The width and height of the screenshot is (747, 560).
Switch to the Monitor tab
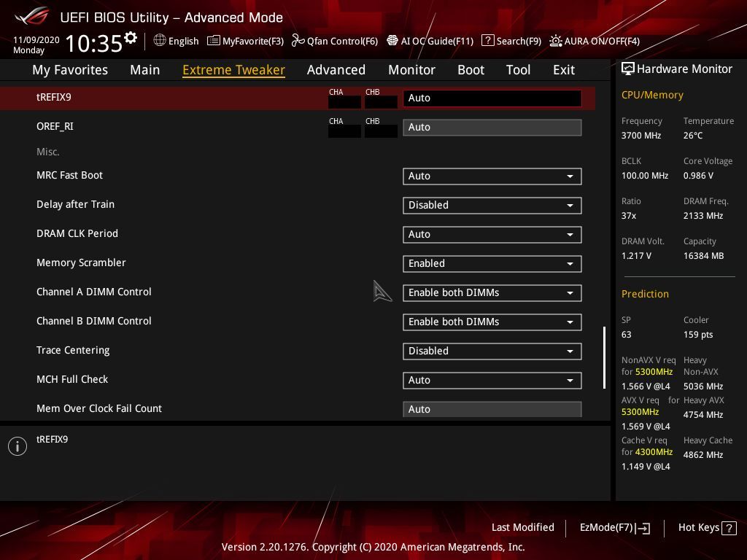[411, 70]
